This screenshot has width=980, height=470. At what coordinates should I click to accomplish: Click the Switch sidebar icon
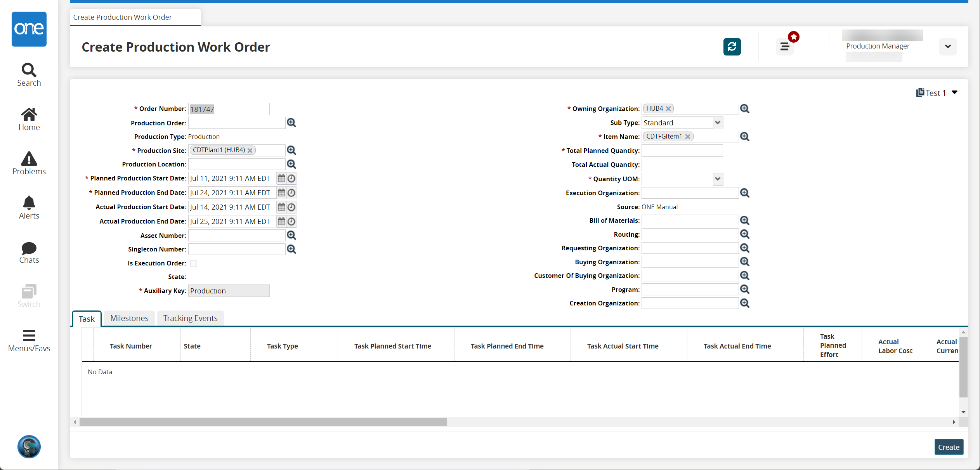29,296
